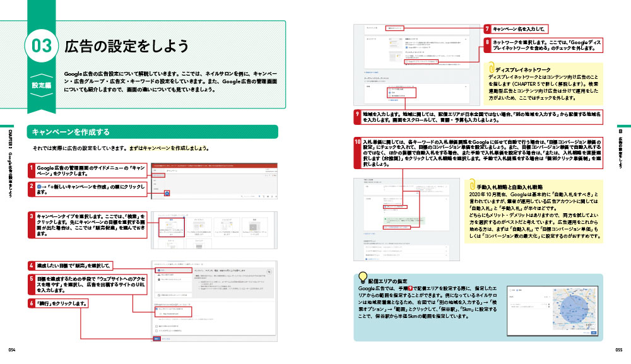The width and height of the screenshot is (631, 364).
Task: Click the campaign name input field
Action: [x=395, y=28]
